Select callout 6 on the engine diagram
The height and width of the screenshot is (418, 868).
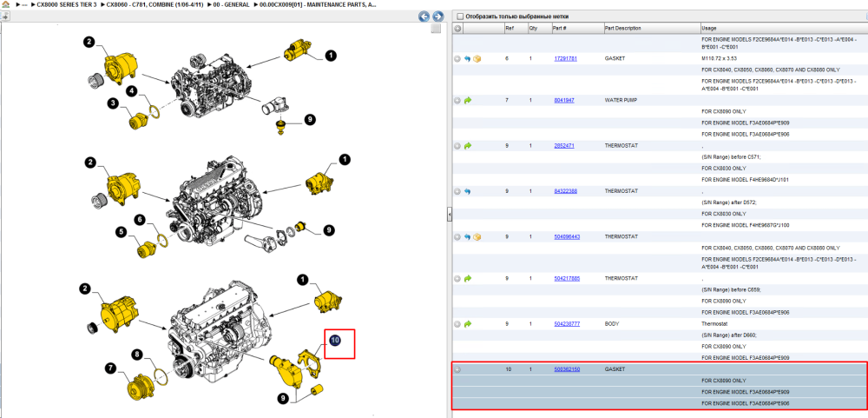click(x=140, y=220)
